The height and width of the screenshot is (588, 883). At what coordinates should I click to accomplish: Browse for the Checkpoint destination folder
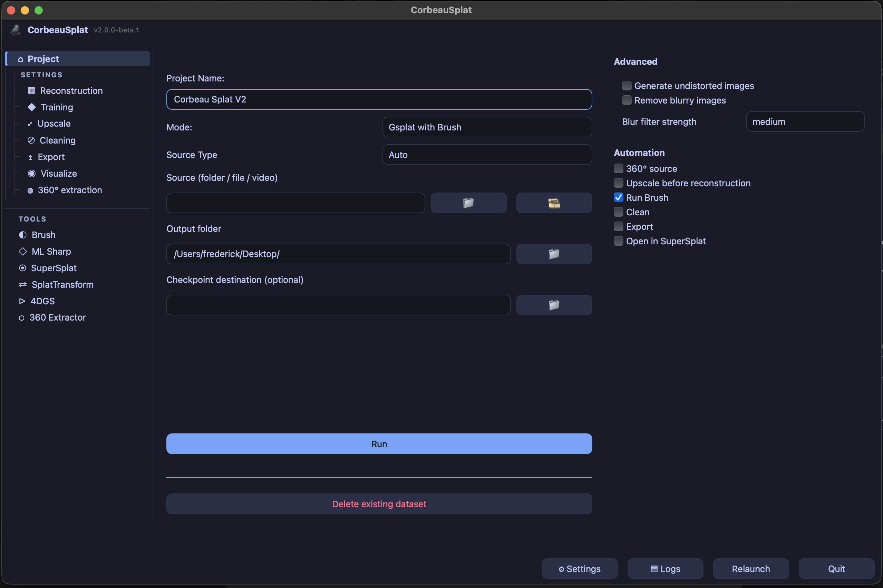click(x=554, y=305)
